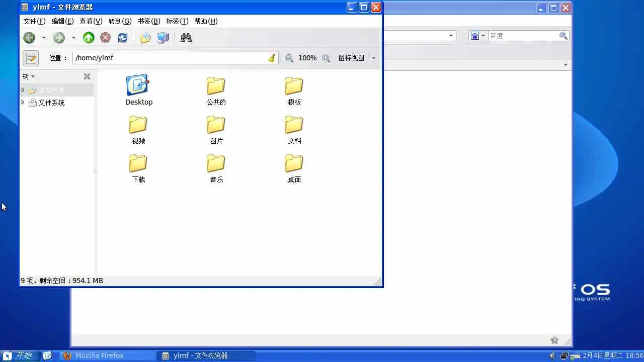
Task: Click the 百度 search field in Firefox
Action: point(524,36)
